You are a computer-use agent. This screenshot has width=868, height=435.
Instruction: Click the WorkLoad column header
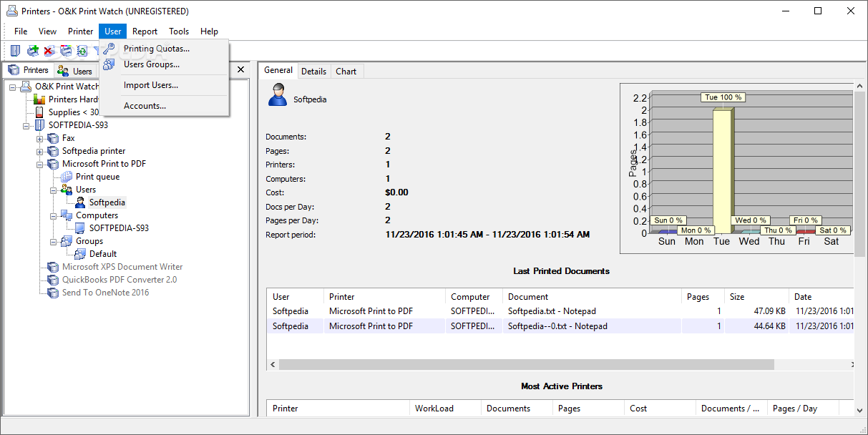(445, 409)
